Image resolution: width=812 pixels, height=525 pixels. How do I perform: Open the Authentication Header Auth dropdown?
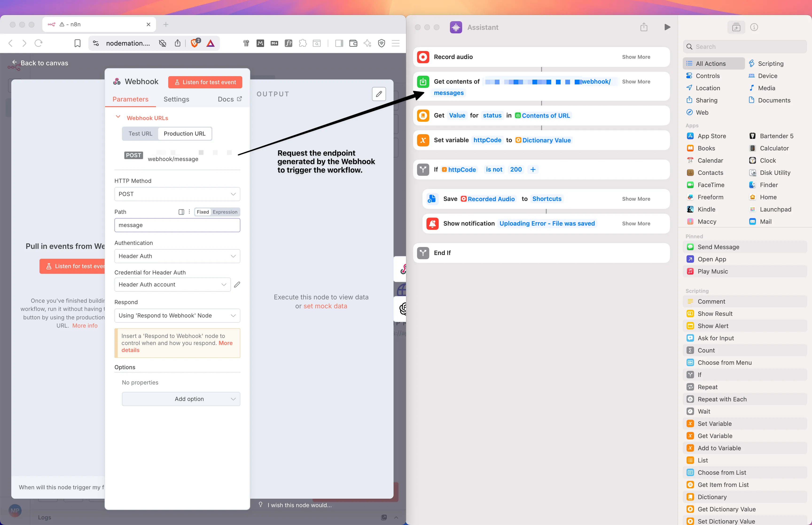coord(177,256)
